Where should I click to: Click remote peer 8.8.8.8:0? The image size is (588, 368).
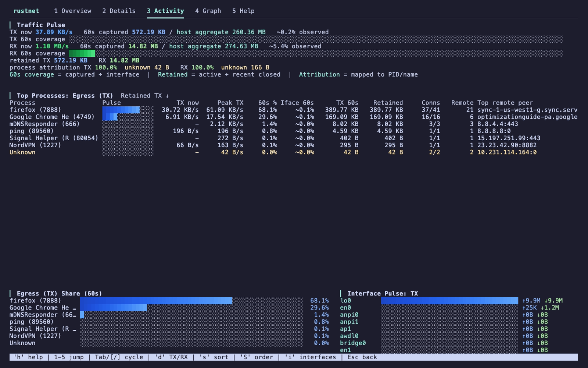point(494,131)
